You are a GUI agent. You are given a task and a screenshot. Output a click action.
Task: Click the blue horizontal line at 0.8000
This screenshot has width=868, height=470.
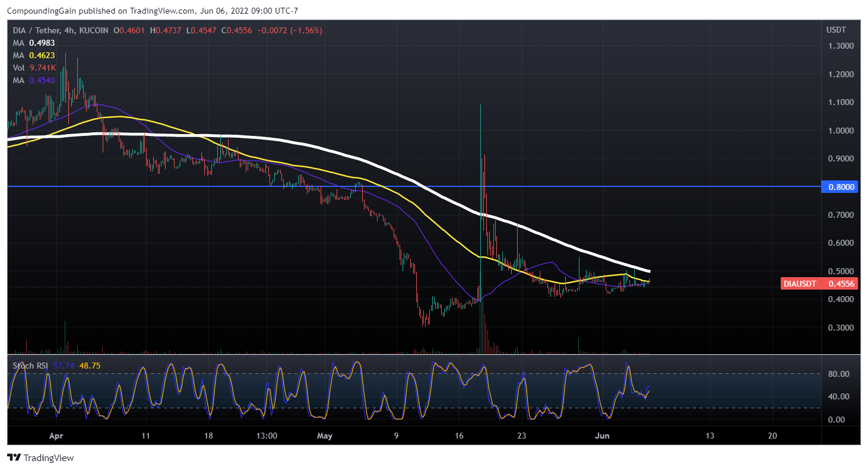tap(414, 186)
